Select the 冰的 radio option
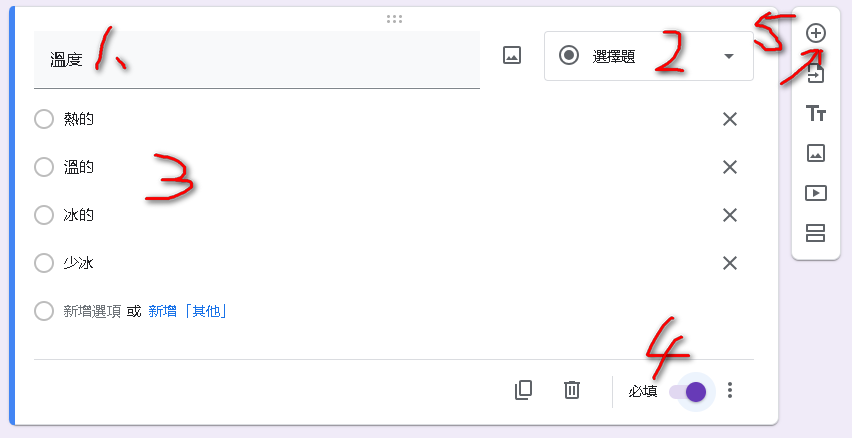This screenshot has height=438, width=852. tap(43, 215)
